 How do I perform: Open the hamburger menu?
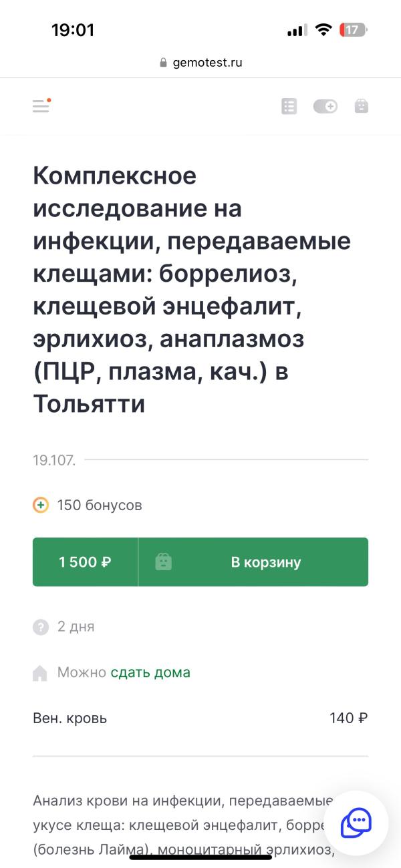pos(41,105)
